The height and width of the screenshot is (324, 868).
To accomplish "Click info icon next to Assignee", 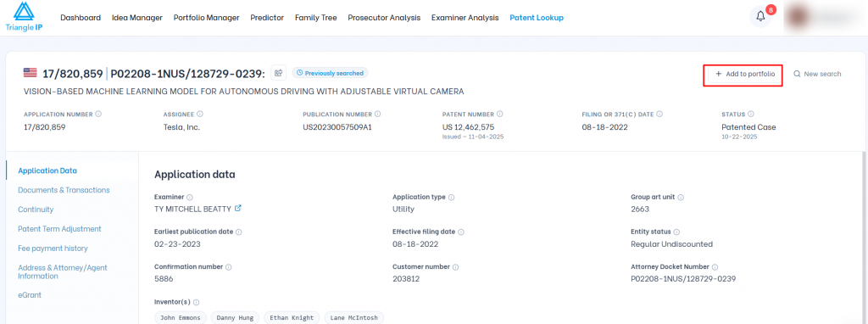I will coord(200,115).
